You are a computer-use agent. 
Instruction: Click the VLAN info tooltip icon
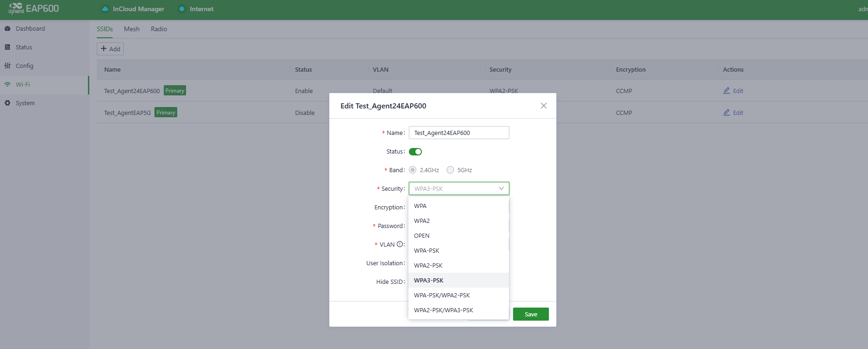click(x=400, y=244)
